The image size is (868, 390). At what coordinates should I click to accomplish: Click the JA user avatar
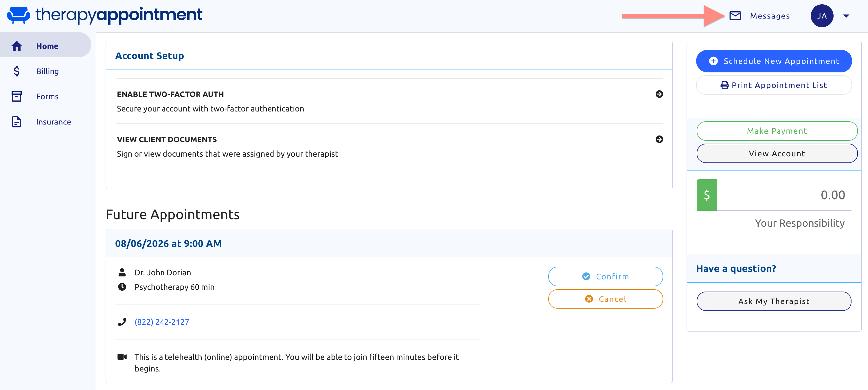click(x=821, y=16)
